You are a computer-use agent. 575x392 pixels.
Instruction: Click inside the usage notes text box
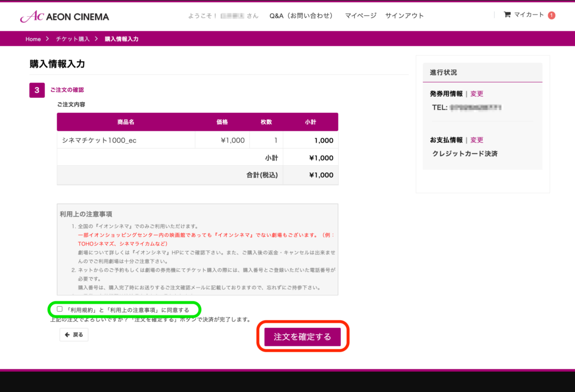[x=197, y=249]
